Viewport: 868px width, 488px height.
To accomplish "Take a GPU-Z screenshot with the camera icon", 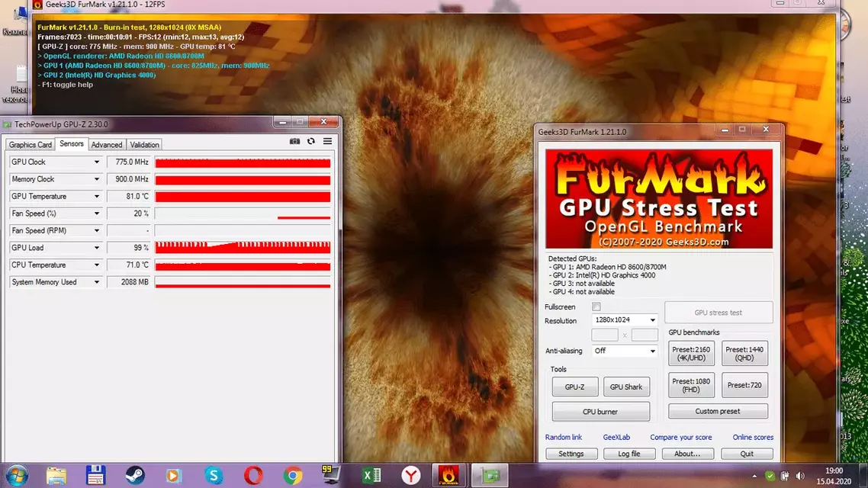I will pyautogui.click(x=294, y=141).
